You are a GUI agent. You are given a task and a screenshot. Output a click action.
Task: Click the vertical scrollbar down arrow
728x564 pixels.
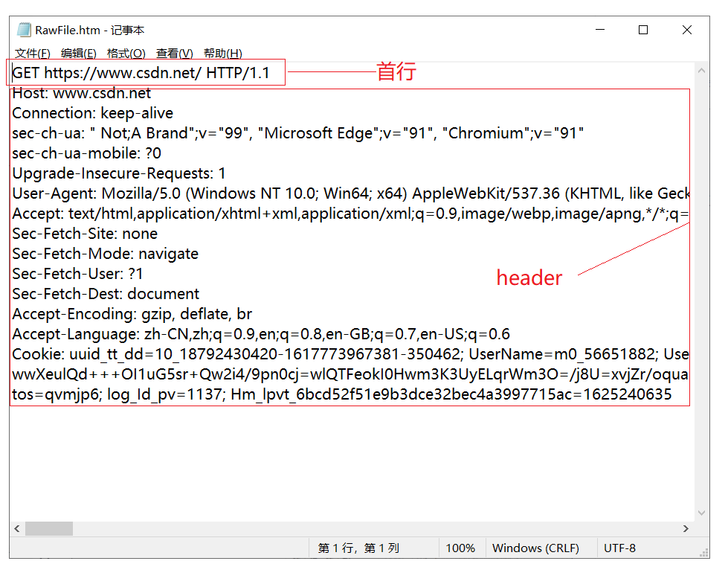701,513
